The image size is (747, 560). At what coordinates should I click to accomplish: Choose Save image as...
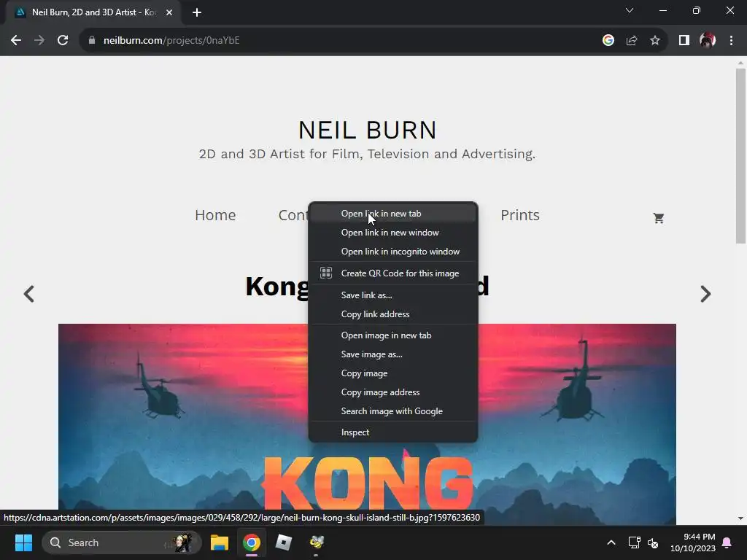(x=393, y=354)
